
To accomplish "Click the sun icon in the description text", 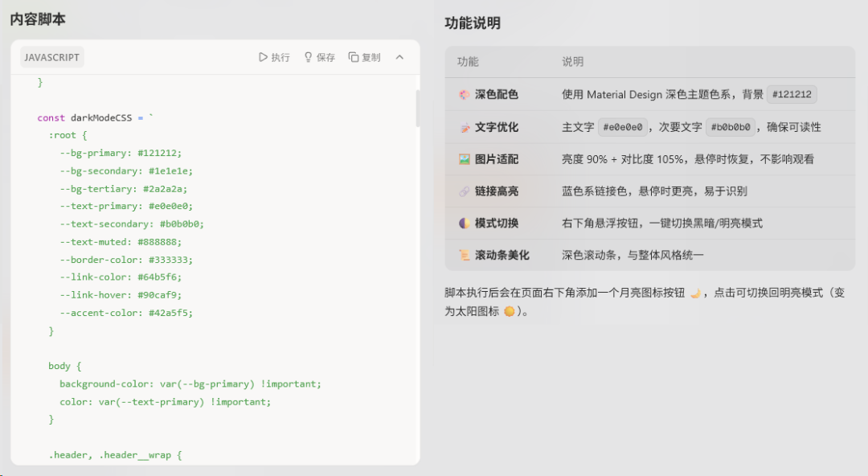I will 509,311.
